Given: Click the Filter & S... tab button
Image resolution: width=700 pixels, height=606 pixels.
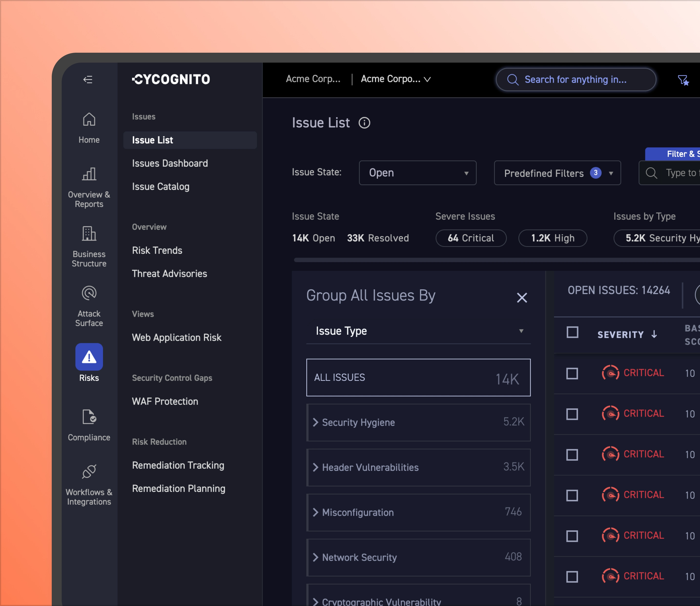Looking at the screenshot, I should pos(673,154).
